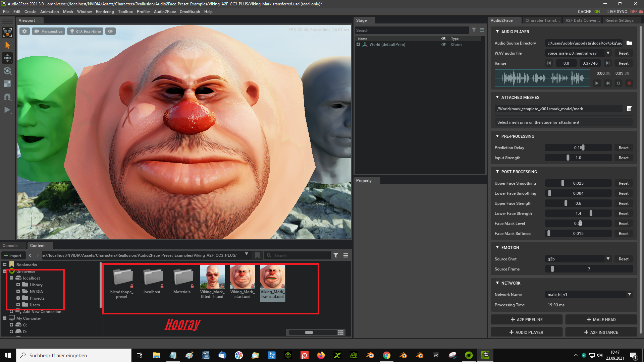
Task: Click the Stage Search field
Action: pyautogui.click(x=412, y=30)
